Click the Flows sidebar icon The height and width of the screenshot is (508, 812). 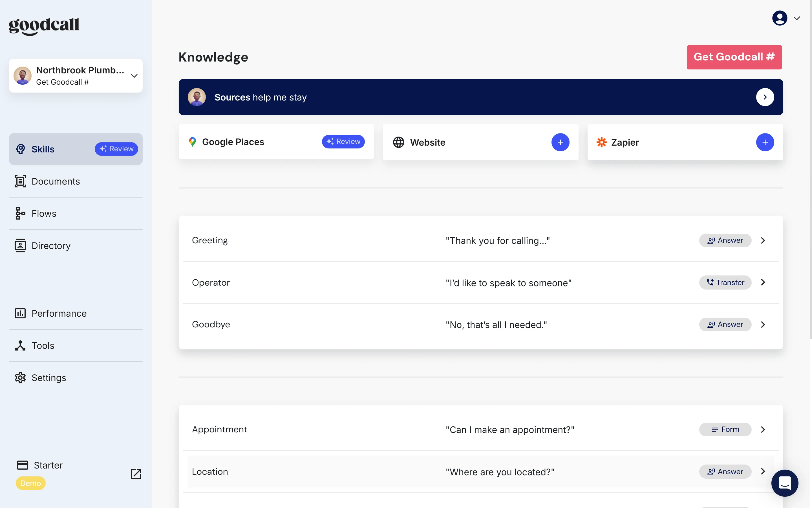click(20, 213)
